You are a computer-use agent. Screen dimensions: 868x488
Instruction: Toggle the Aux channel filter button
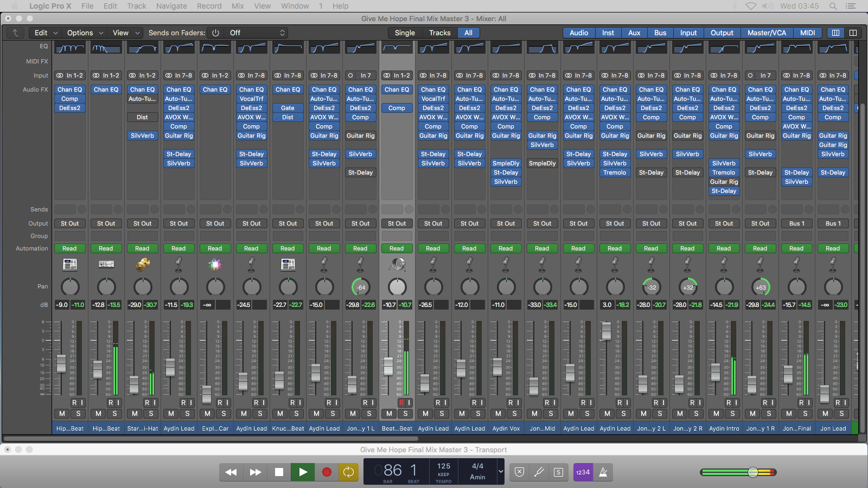click(x=634, y=33)
